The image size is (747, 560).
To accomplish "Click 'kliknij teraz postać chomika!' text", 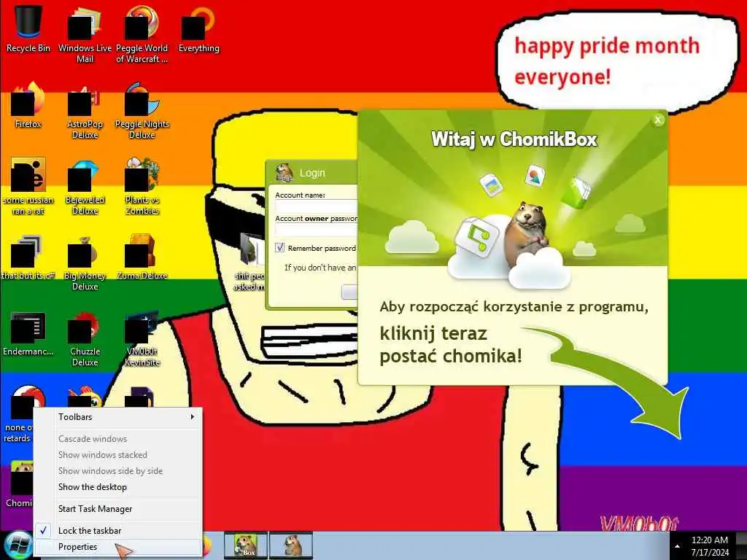I will pyautogui.click(x=451, y=345).
